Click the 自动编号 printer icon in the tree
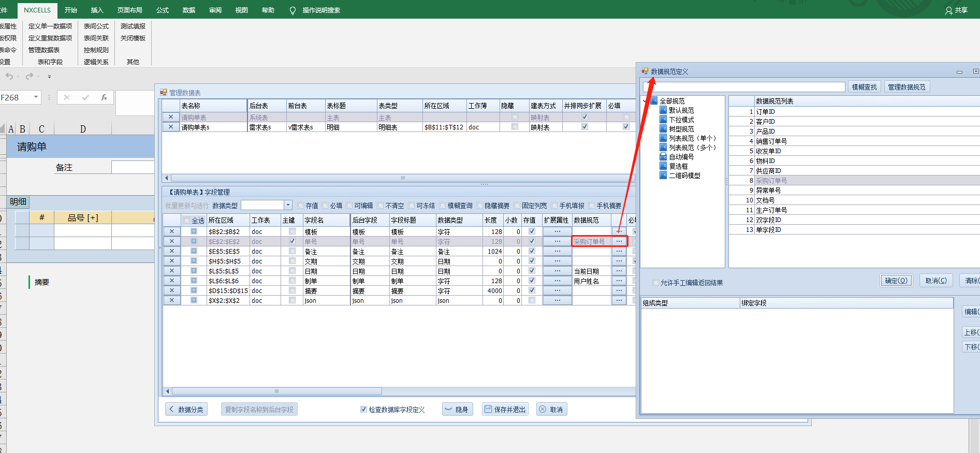This screenshot has height=453, width=980. coord(663,157)
